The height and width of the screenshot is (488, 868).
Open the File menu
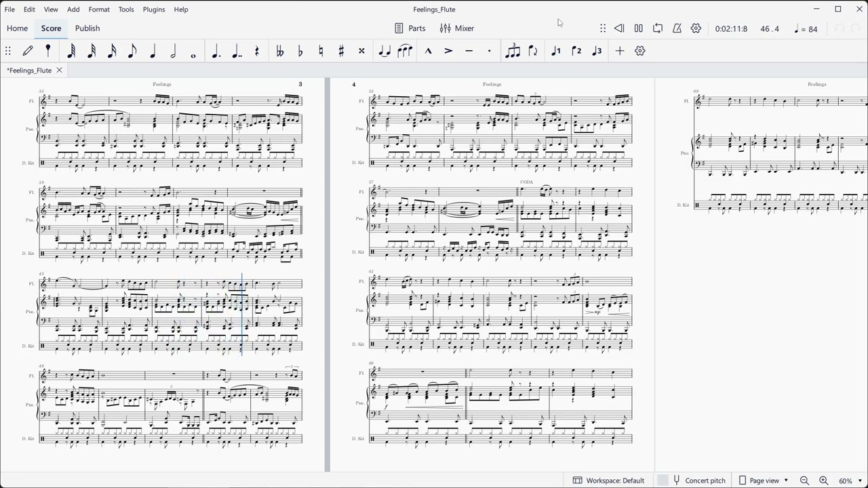10,9
